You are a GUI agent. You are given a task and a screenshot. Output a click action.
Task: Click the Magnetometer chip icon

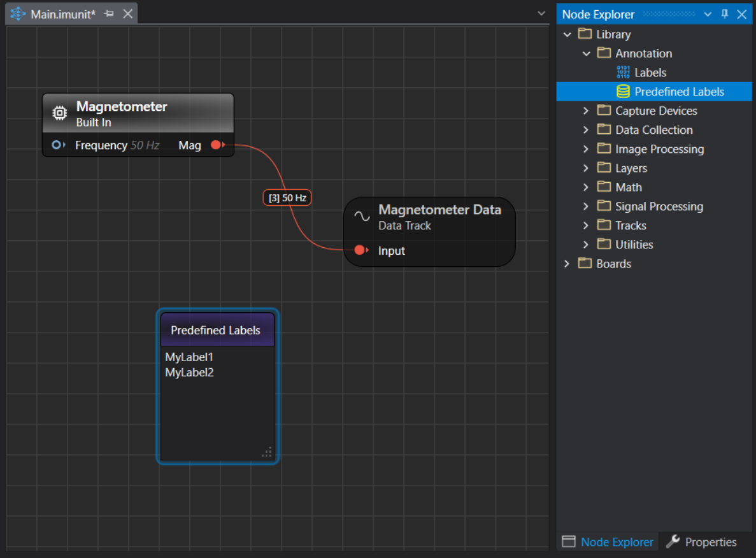pyautogui.click(x=60, y=113)
